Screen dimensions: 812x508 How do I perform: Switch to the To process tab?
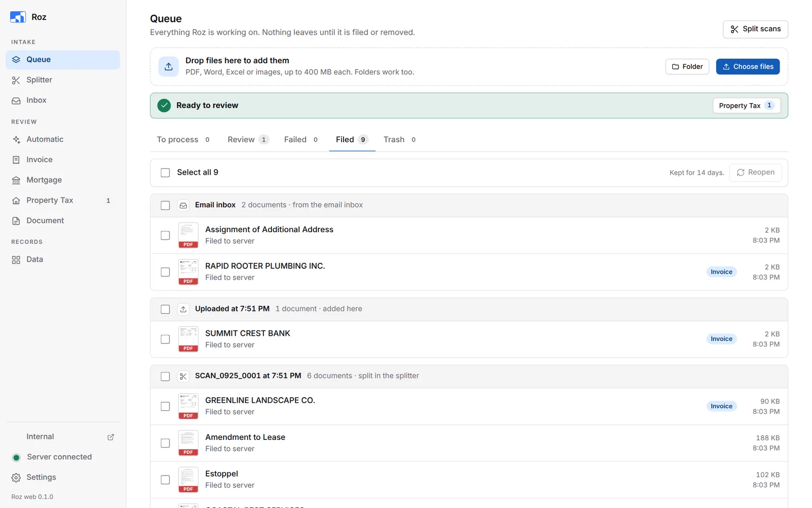[184, 140]
